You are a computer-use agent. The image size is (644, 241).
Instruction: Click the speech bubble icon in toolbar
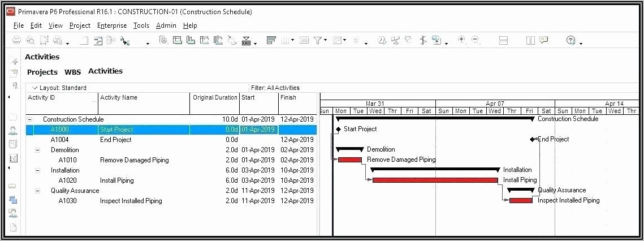544,40
